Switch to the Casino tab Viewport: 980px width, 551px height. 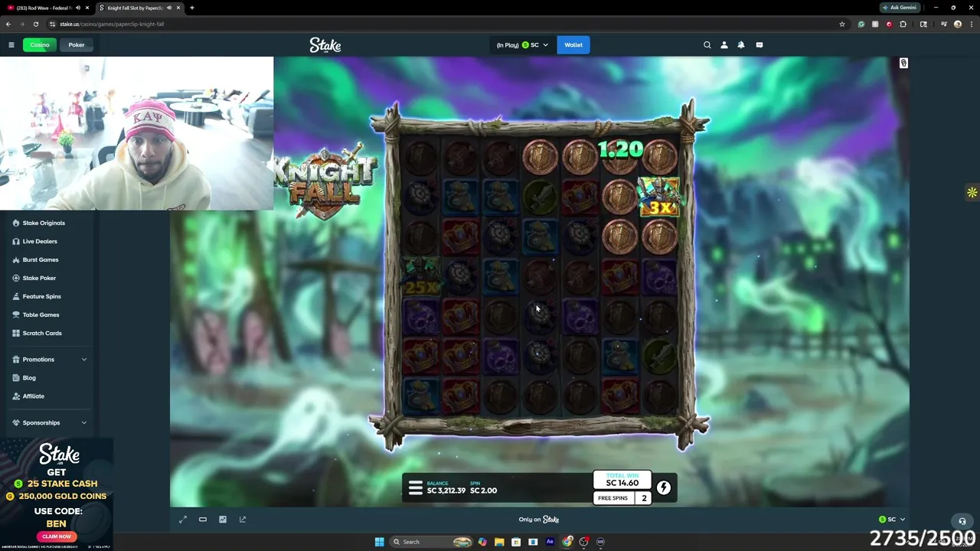39,44
